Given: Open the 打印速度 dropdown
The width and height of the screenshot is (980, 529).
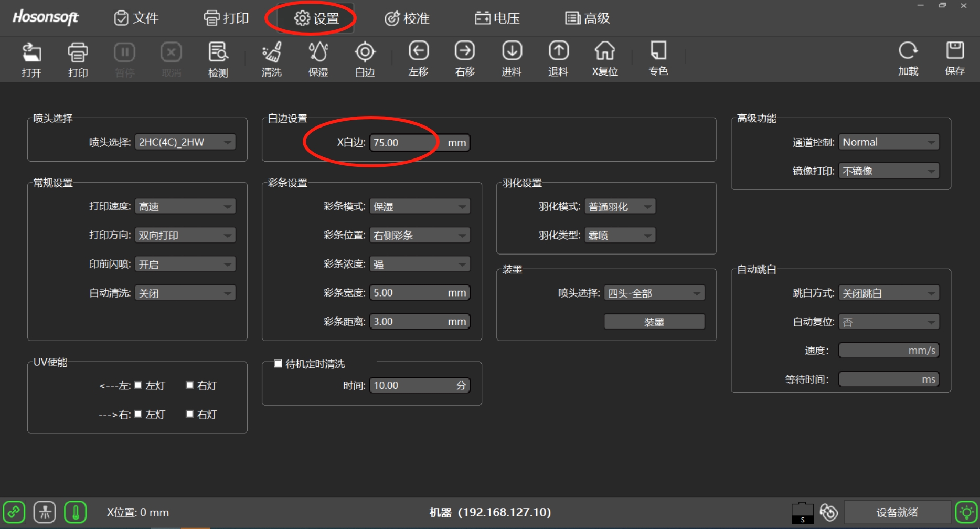Looking at the screenshot, I should tap(185, 206).
